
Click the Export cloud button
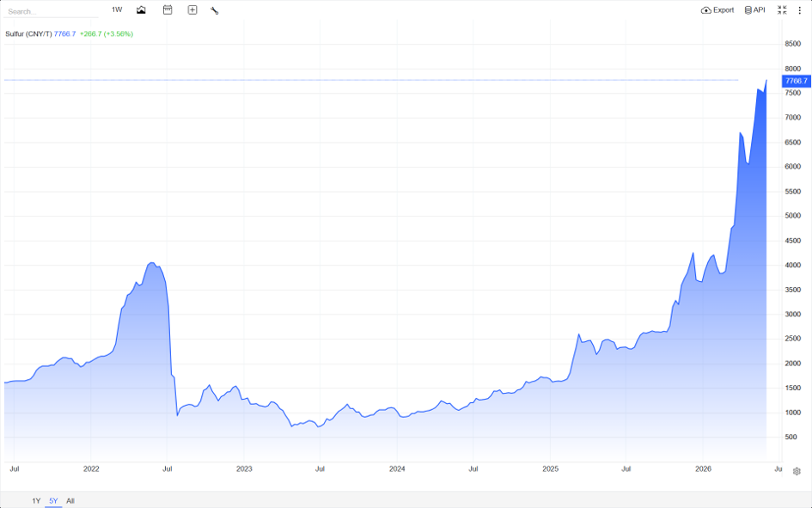(x=717, y=9)
